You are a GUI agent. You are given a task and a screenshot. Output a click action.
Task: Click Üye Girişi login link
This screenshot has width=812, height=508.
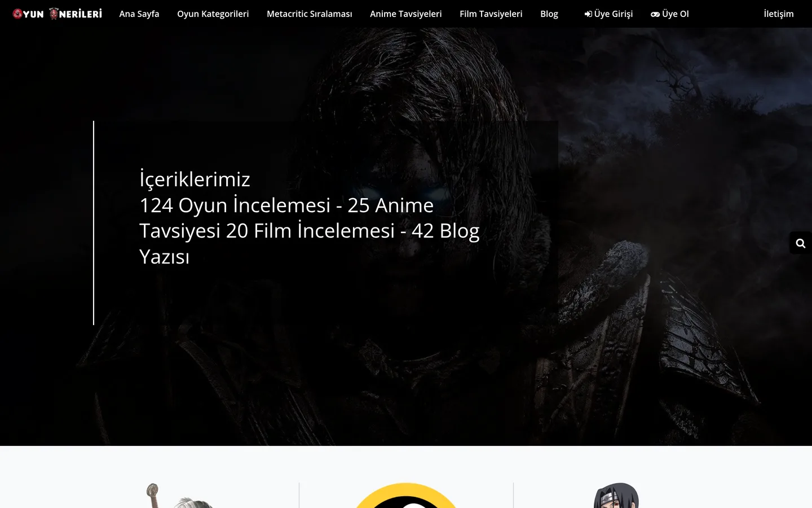pyautogui.click(x=608, y=14)
